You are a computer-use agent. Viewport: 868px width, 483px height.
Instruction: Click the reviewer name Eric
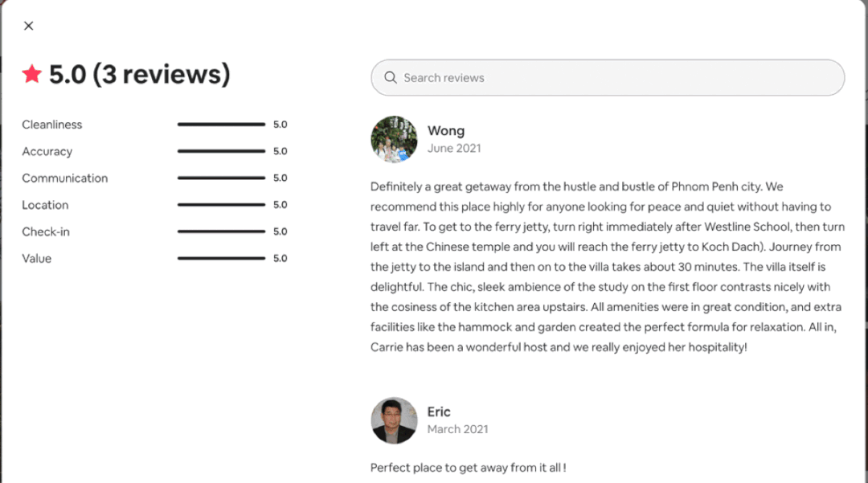point(439,411)
